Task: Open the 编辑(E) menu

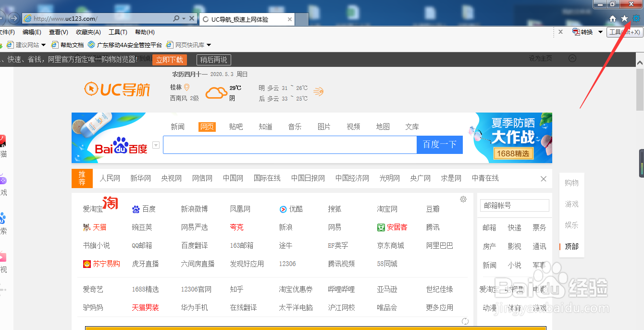Action: point(32,32)
